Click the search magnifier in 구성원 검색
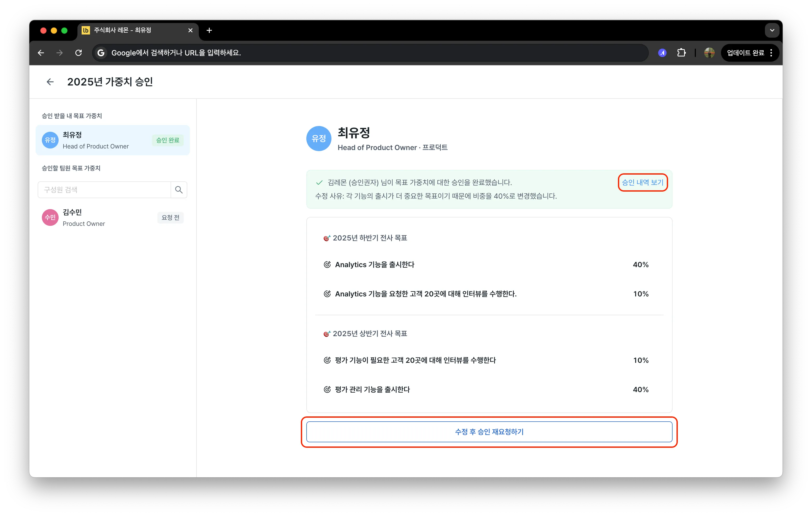This screenshot has height=516, width=812. click(x=179, y=190)
